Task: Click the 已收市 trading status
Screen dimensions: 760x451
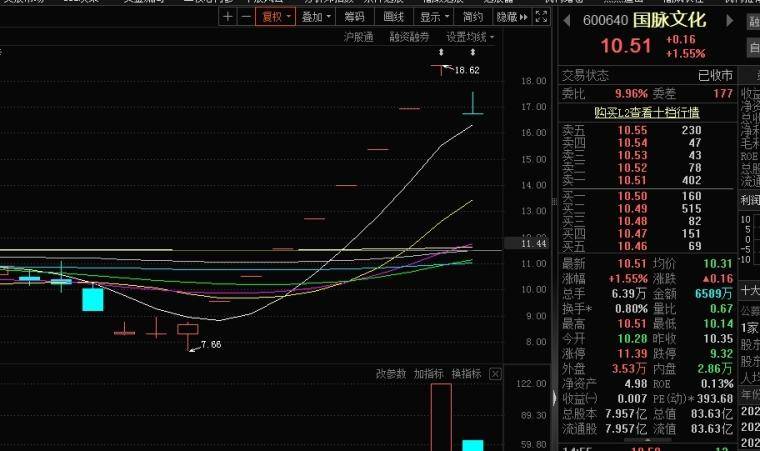Action: click(715, 75)
